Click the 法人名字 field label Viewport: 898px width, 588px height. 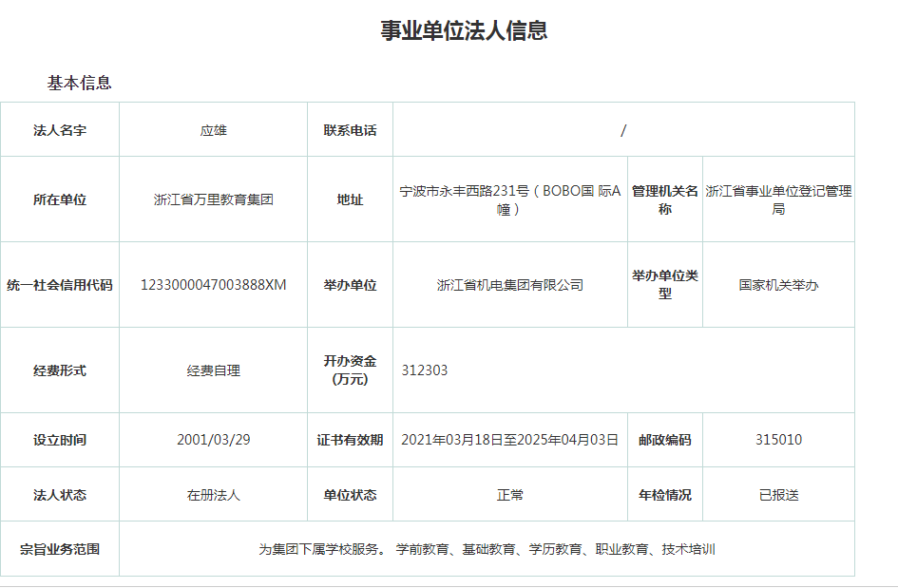click(60, 128)
